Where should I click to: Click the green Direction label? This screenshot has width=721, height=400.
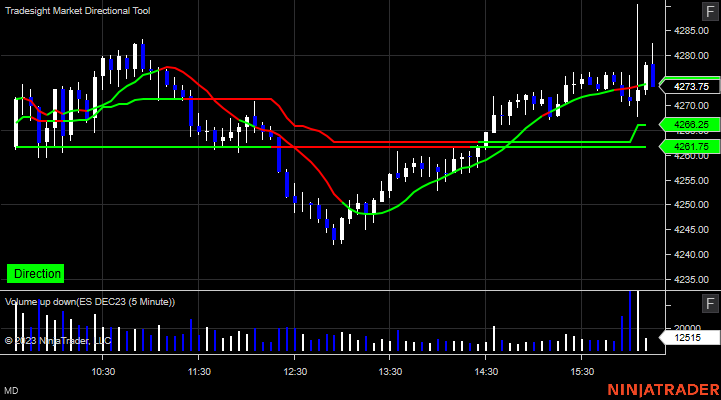click(35, 274)
